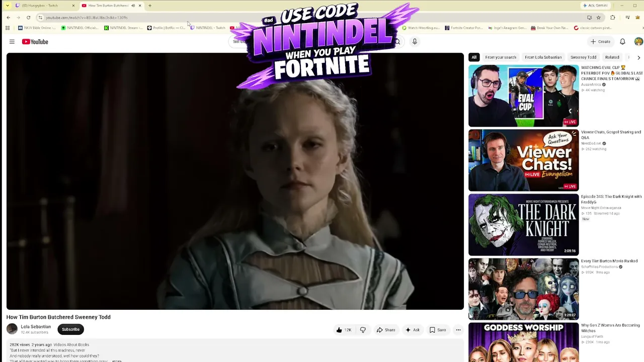Save the video to a playlist
Screen dimensions: 644x362
438,330
